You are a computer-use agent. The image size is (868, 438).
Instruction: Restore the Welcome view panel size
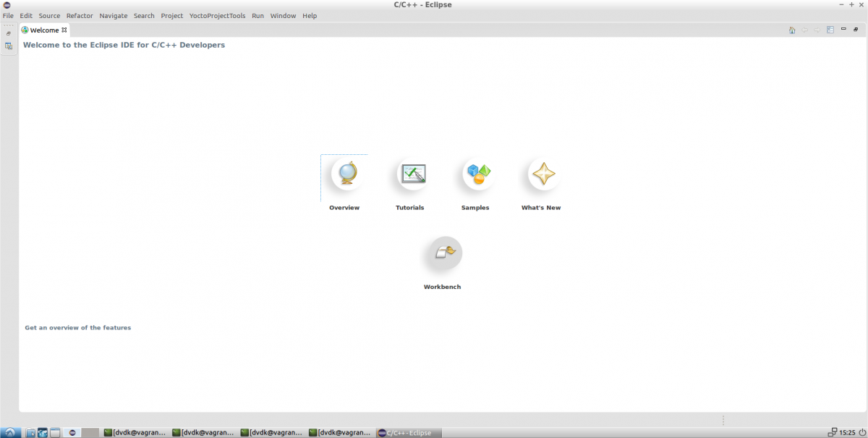pyautogui.click(x=855, y=29)
